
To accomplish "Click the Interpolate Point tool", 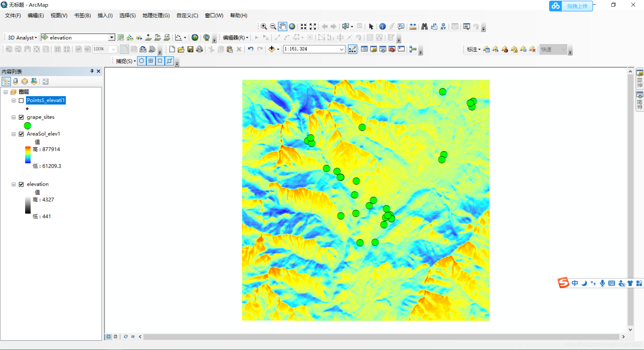I will [148, 38].
